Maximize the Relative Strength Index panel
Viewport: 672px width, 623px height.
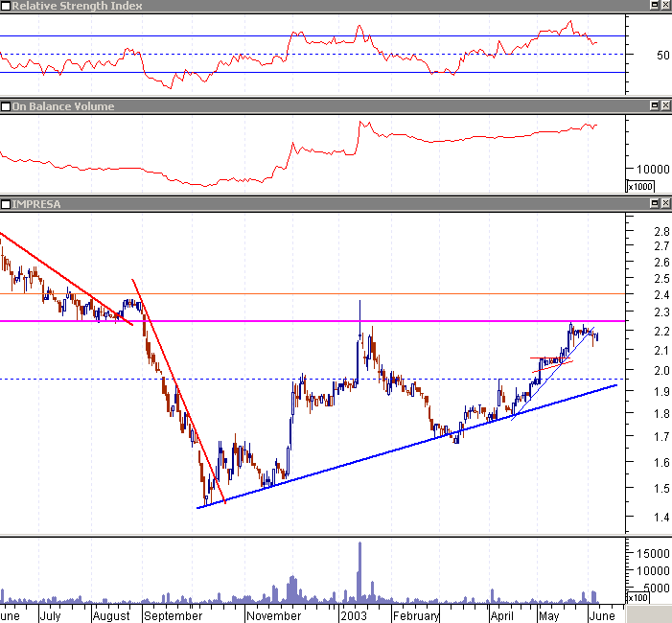click(x=655, y=5)
